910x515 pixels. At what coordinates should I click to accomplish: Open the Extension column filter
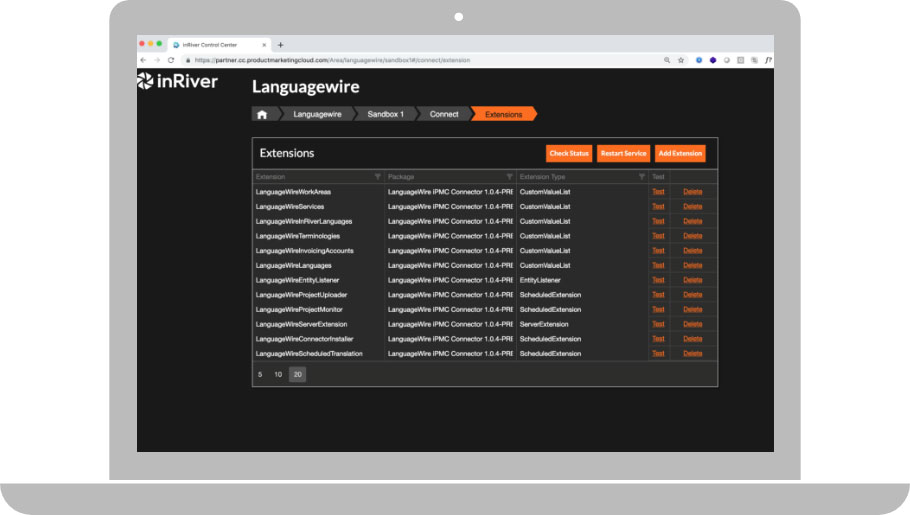point(377,176)
